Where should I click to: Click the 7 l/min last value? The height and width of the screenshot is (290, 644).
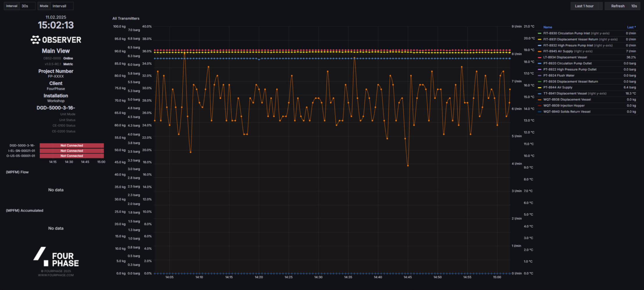tap(631, 51)
